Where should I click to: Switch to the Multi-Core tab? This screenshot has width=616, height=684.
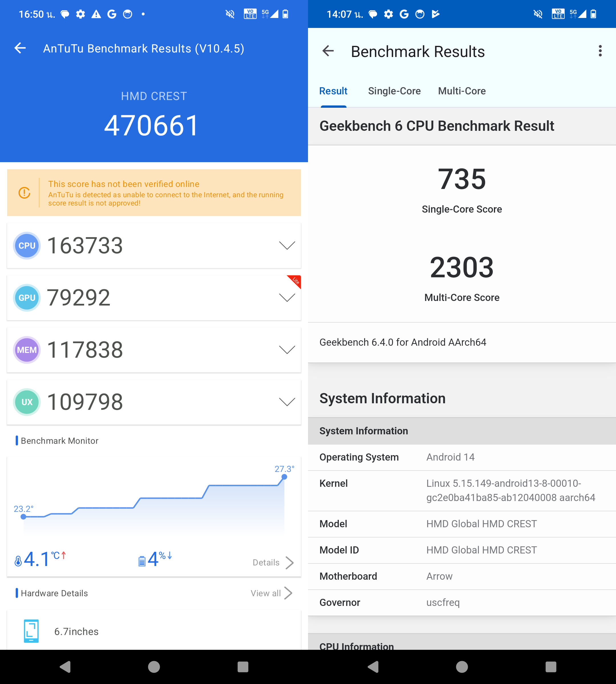462,91
